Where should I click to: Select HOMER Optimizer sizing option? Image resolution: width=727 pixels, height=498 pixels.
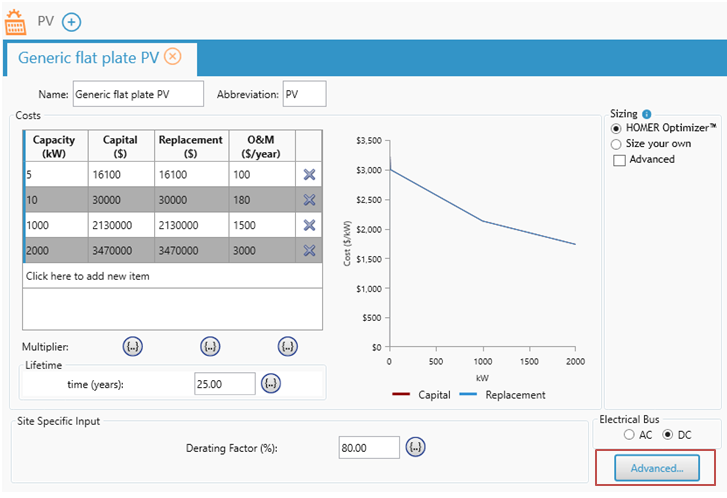(616, 129)
